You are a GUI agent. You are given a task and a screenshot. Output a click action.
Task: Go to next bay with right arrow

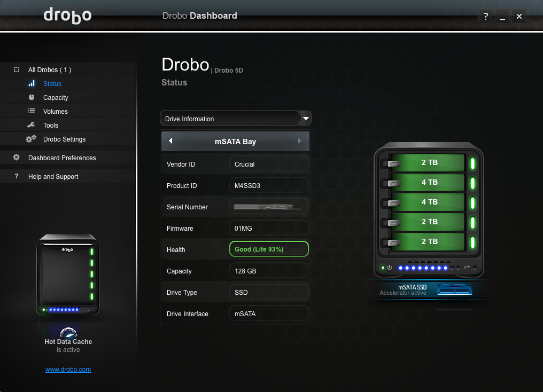[299, 141]
